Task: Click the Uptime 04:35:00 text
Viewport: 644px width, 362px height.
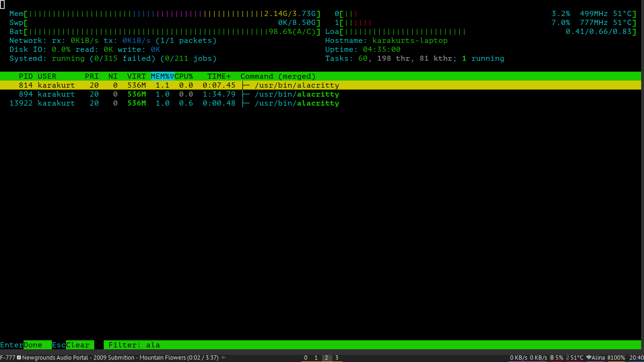Action: coord(363,49)
